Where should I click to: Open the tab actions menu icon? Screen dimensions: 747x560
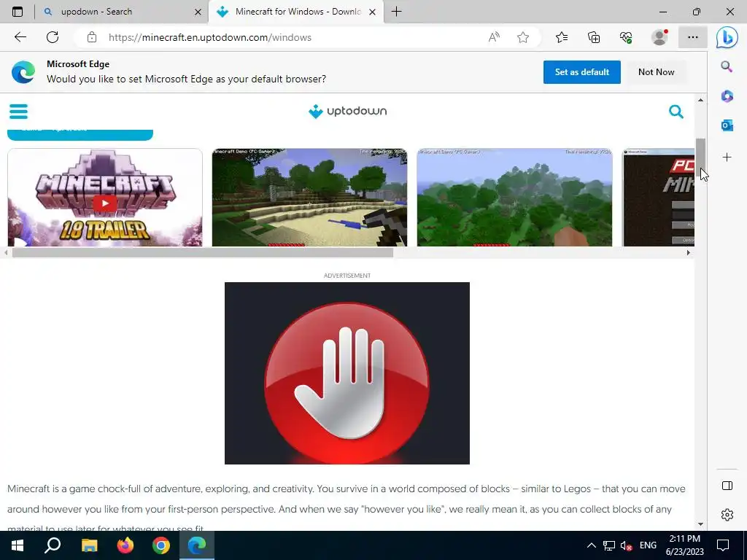coord(18,12)
